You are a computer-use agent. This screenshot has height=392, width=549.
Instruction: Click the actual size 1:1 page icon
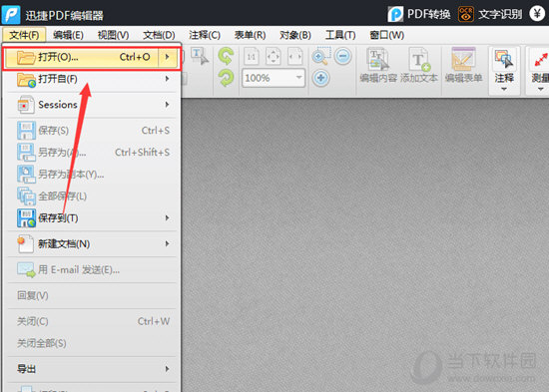click(x=251, y=56)
